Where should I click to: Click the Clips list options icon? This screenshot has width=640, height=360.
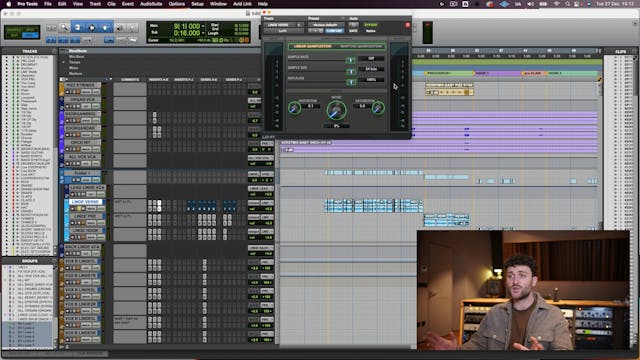point(635,51)
